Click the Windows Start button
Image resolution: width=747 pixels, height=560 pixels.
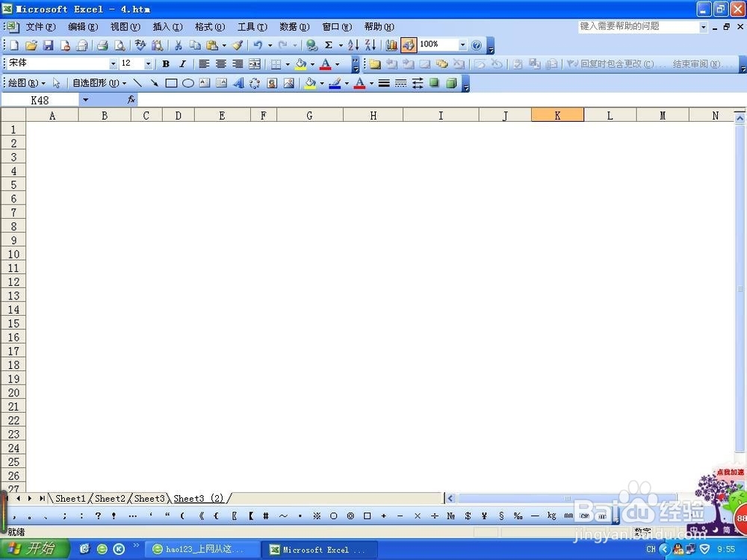[x=35, y=549]
